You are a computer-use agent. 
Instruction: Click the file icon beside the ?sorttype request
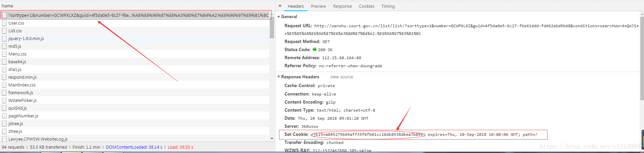click(4, 15)
